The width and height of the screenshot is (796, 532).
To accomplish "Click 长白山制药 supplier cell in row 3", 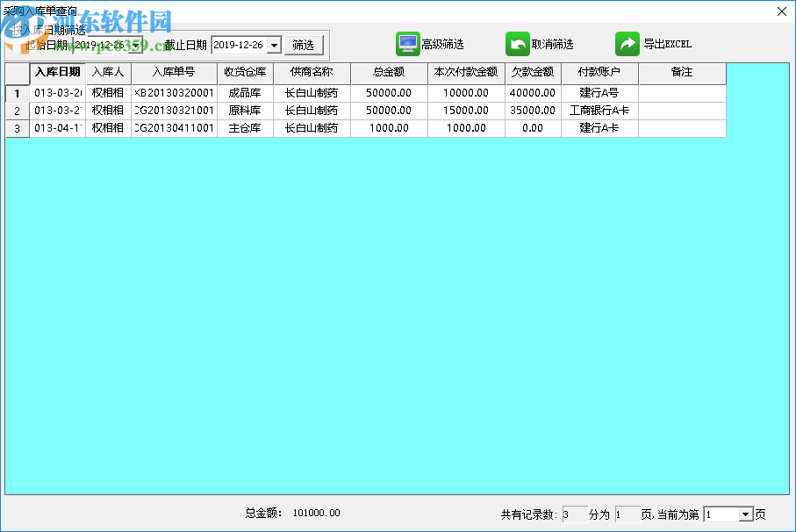I will pos(312,128).
